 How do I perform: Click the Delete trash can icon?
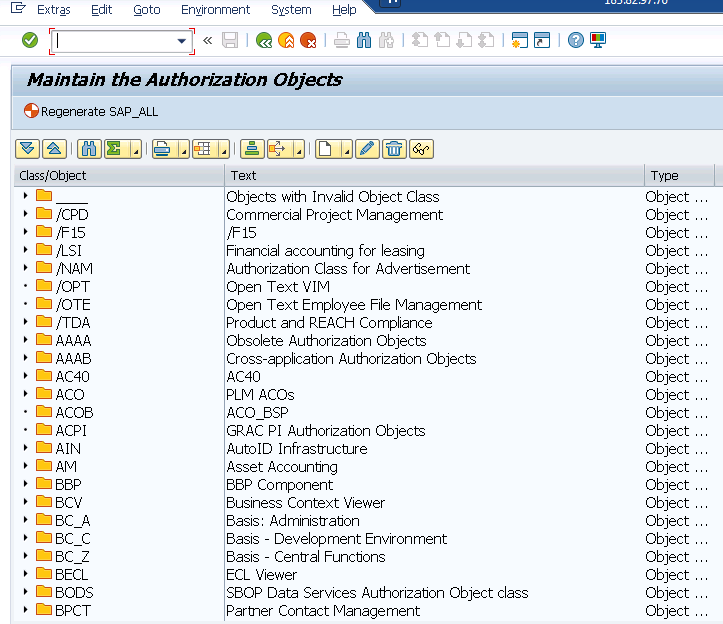point(394,149)
